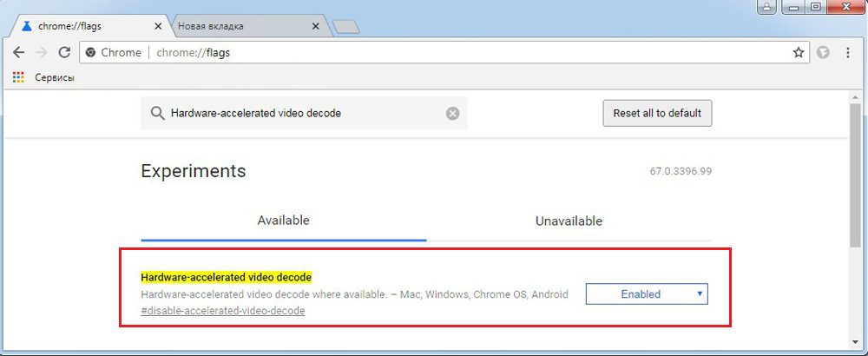Open the user profile button in title bar

767,7
